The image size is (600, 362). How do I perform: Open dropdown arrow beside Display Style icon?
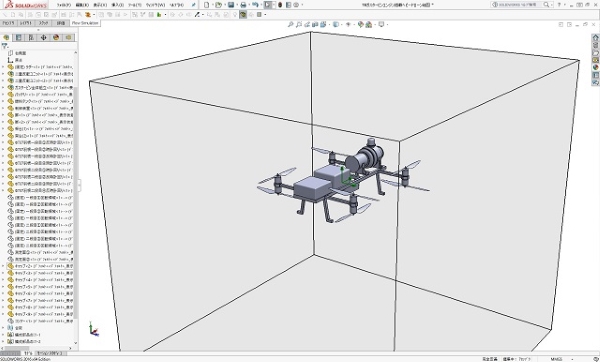[x=341, y=24]
